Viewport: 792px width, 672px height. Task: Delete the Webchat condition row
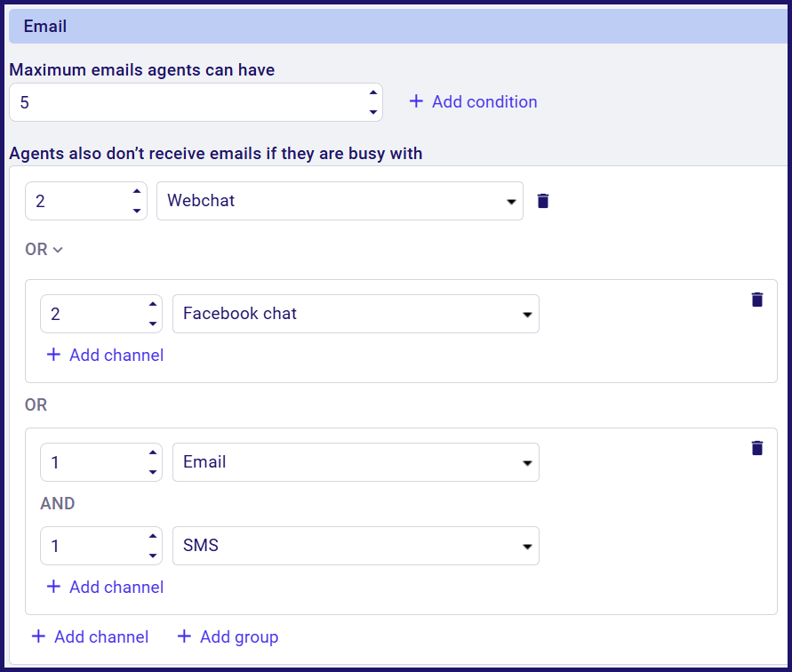click(x=543, y=201)
